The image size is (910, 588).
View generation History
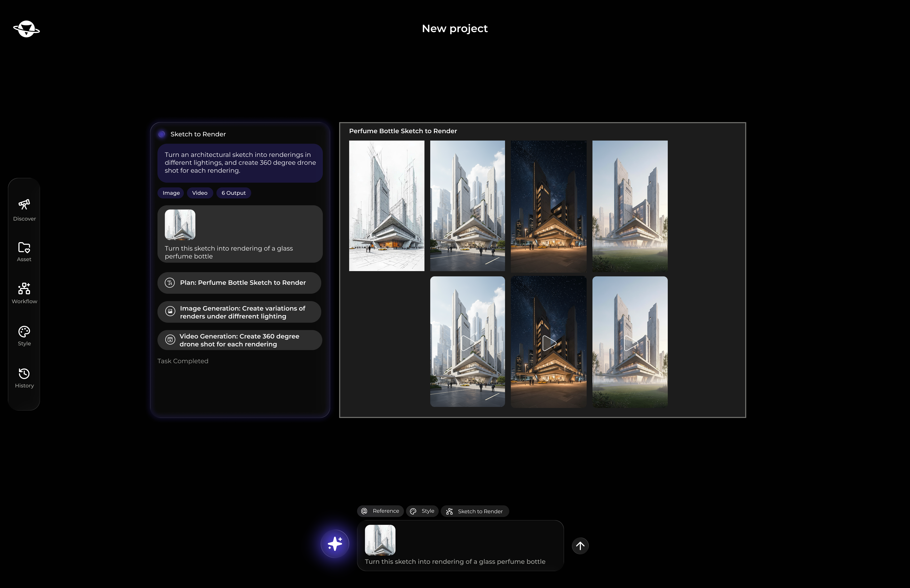click(24, 377)
